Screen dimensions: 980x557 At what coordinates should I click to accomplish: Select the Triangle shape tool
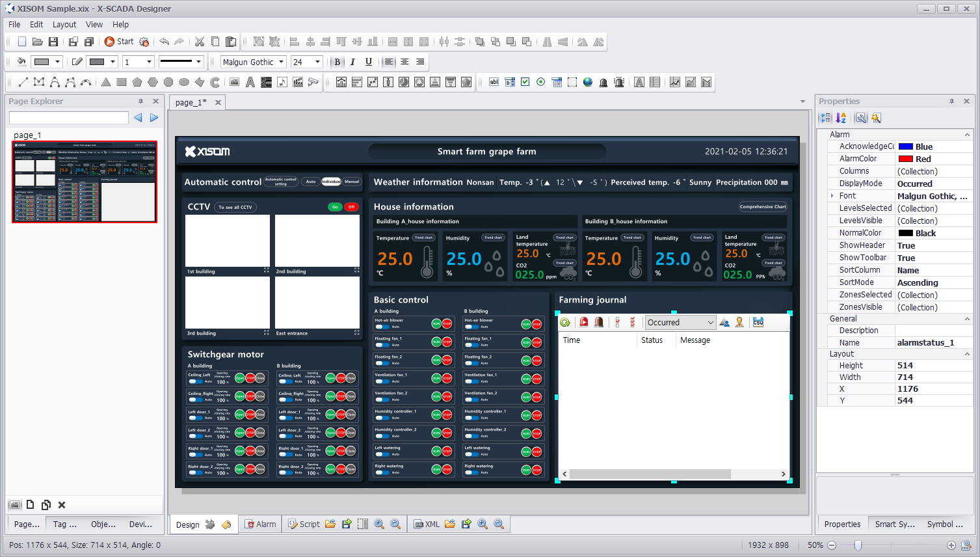pos(106,82)
